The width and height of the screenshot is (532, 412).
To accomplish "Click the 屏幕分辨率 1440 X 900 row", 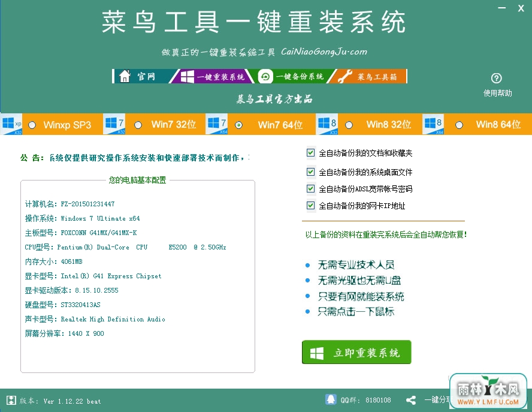I will (65, 333).
